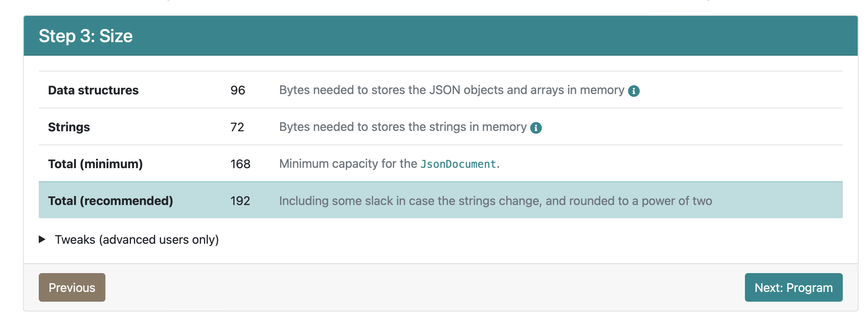Select the Data structures row label
The height and width of the screenshot is (319, 868).
tap(93, 90)
